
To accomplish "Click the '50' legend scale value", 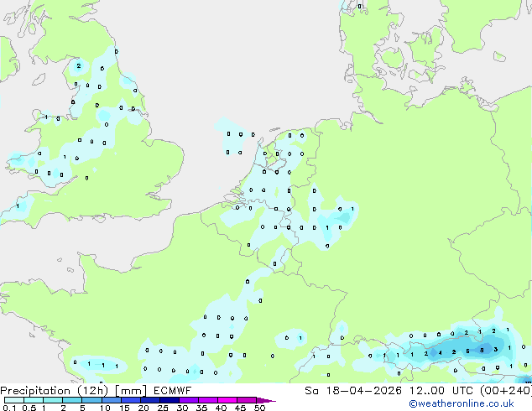I will click(x=259, y=408).
